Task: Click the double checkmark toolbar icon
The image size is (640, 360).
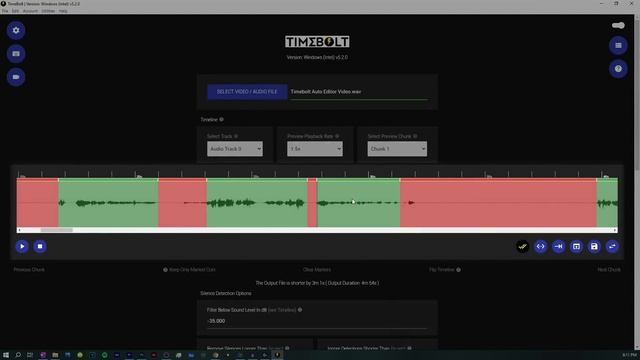Action: [522, 246]
